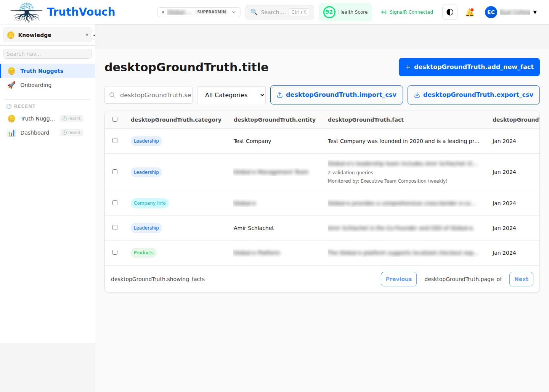The image size is (549, 392).
Task: Check the Amir Schlachet row checkbox
Action: 115,227
